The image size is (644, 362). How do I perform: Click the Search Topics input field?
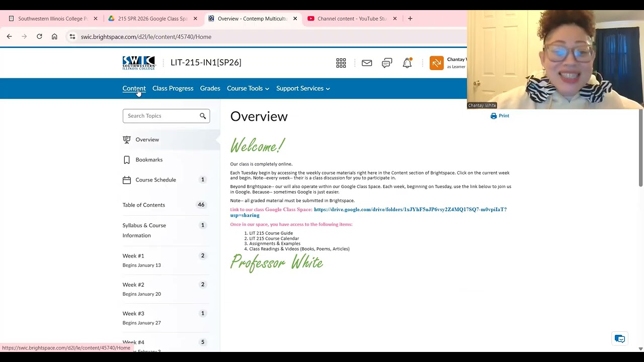166,116
